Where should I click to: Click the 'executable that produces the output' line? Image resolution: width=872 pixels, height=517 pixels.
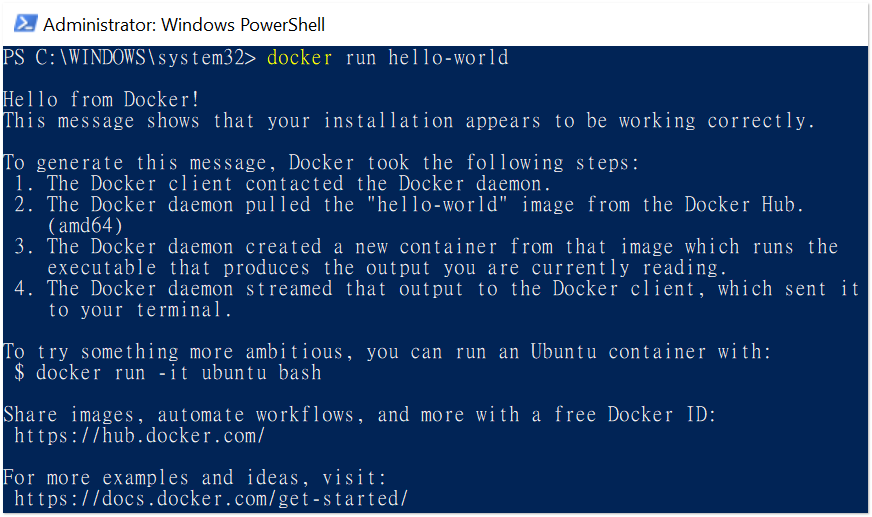coord(388,268)
